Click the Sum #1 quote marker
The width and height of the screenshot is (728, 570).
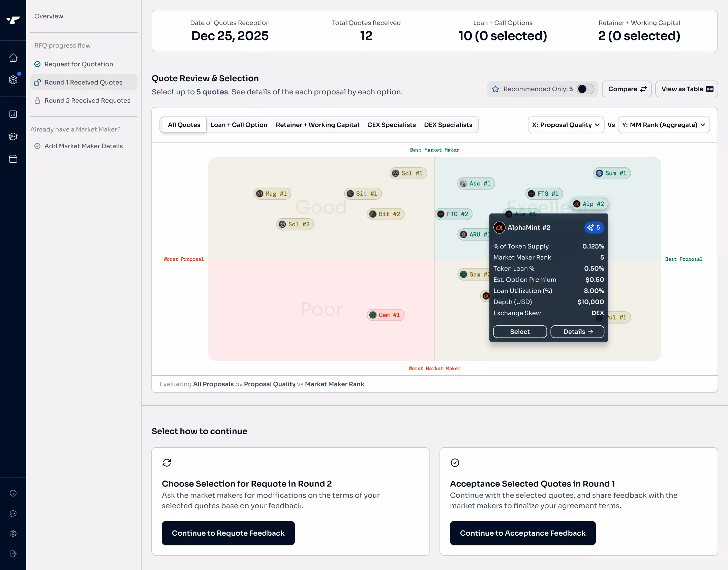pos(612,173)
